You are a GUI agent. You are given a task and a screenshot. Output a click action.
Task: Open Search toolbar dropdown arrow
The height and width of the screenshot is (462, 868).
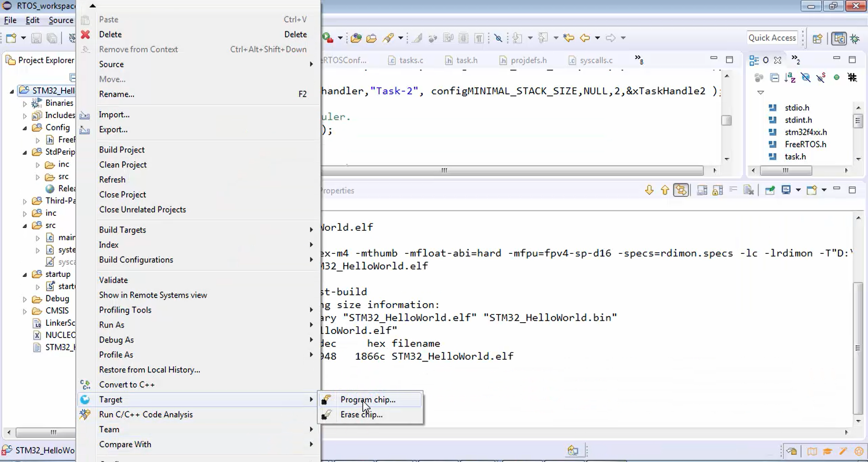pyautogui.click(x=400, y=38)
